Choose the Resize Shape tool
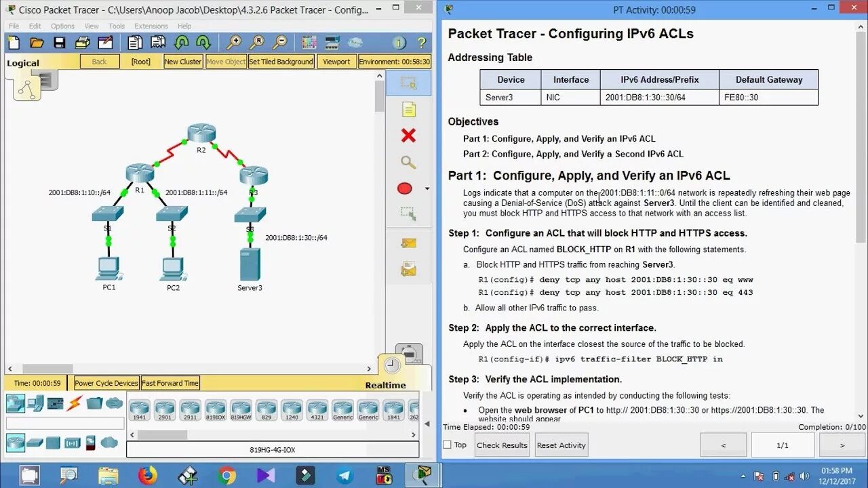This screenshot has width=868, height=488. (x=408, y=215)
